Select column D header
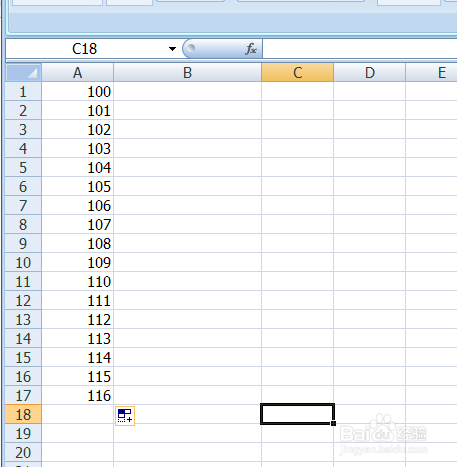457x467 pixels. [x=369, y=72]
